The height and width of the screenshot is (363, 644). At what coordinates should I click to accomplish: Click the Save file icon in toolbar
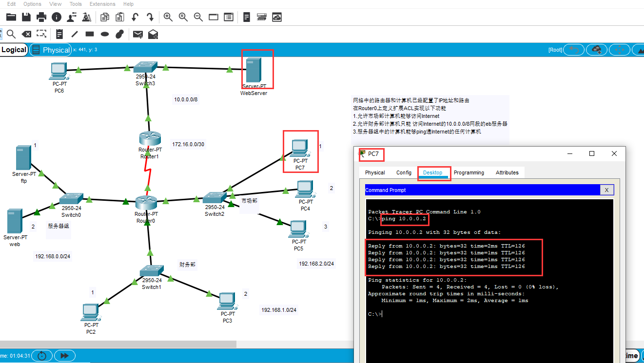[26, 18]
